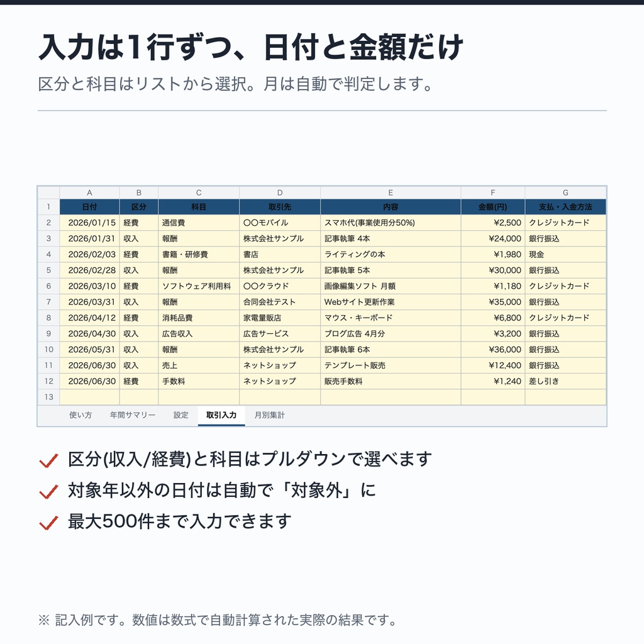
Task: Select the 書店 cell
Action: point(280,255)
